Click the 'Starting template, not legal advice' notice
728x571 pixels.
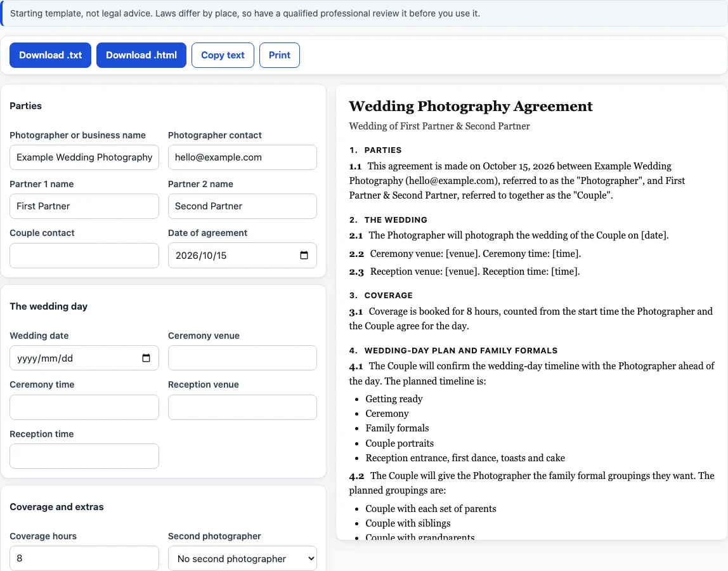(245, 13)
